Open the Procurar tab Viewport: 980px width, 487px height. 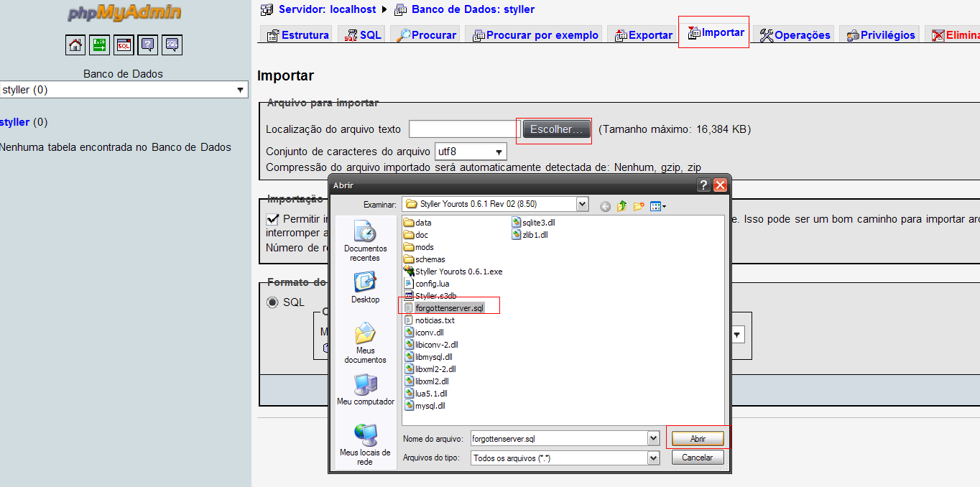coord(426,34)
